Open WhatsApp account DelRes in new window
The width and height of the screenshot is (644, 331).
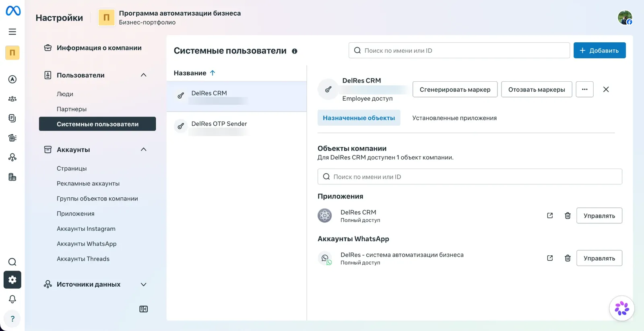coord(550,258)
